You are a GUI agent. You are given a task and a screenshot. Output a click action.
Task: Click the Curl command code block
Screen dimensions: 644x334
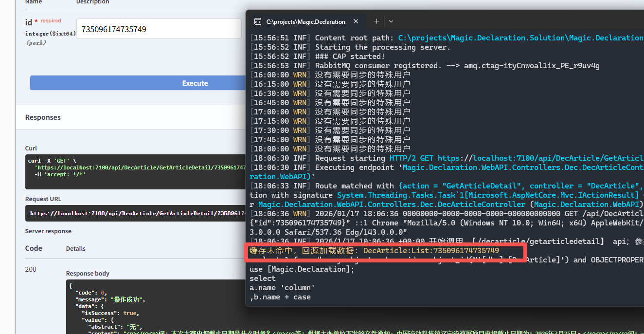tap(136, 172)
